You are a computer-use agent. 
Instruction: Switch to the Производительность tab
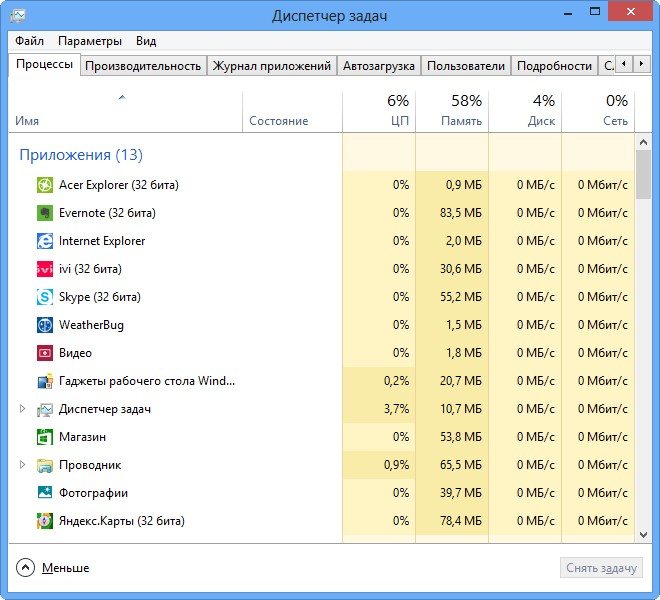point(143,66)
